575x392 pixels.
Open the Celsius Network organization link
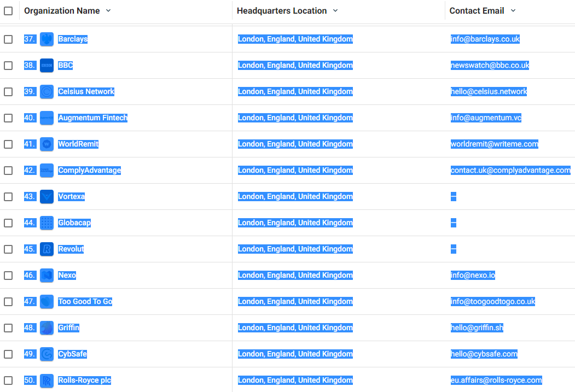86,91
